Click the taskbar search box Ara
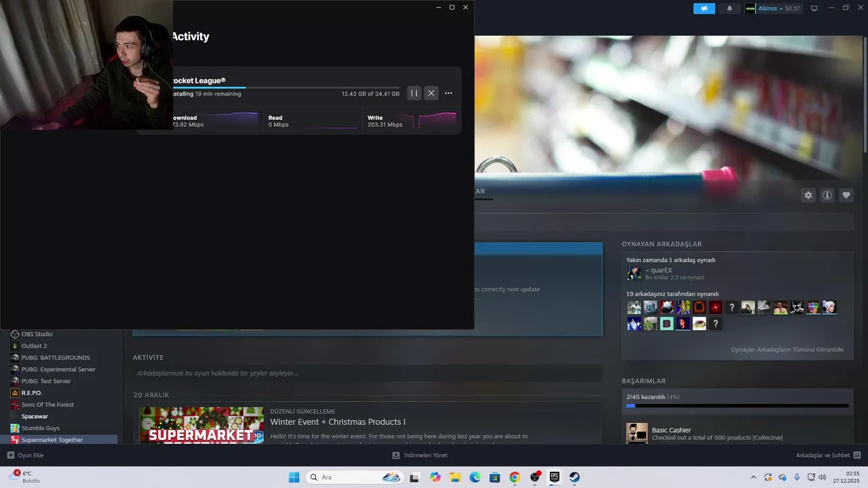 355,477
